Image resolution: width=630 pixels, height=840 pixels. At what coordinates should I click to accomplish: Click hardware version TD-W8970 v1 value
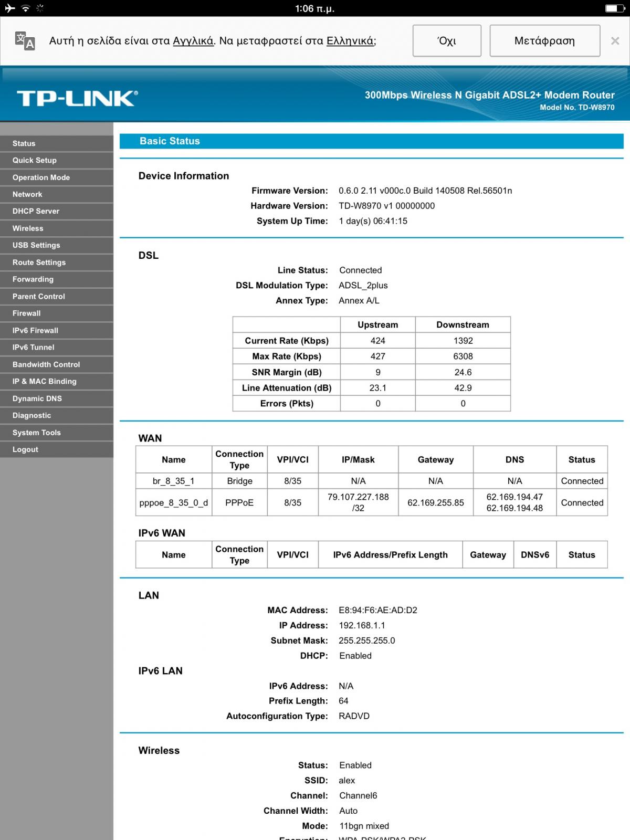click(387, 206)
